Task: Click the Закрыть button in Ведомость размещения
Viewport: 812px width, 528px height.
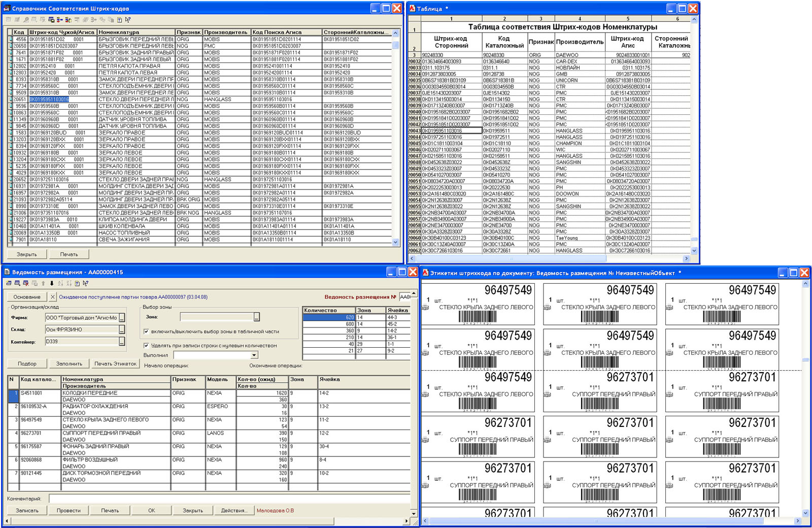Action: coord(193,510)
